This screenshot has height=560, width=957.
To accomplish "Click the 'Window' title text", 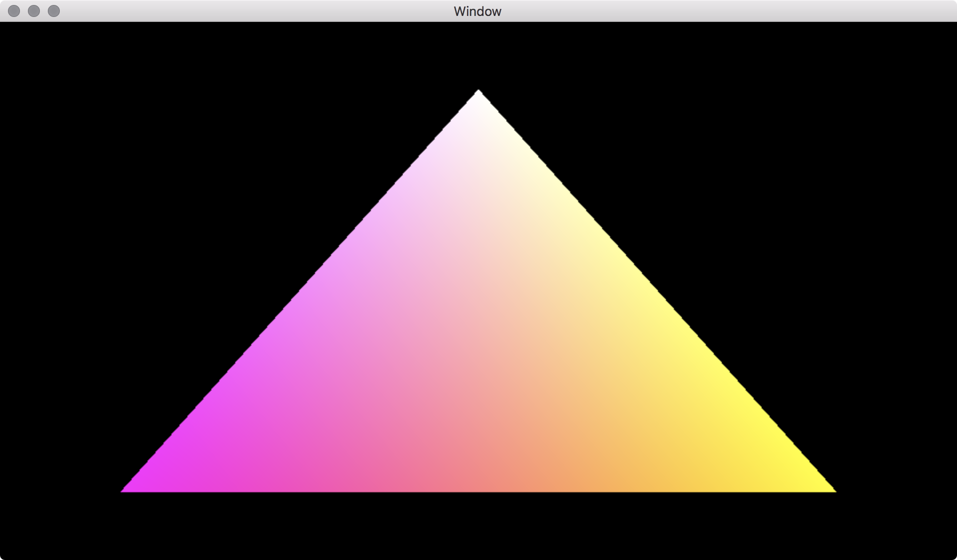I will (x=477, y=10).
